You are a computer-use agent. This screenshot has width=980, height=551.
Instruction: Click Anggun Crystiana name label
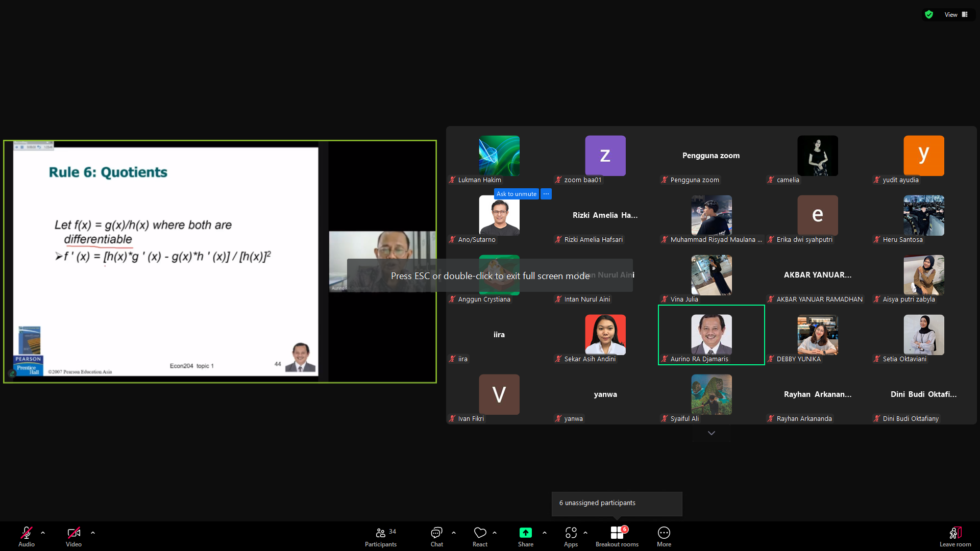(x=484, y=299)
